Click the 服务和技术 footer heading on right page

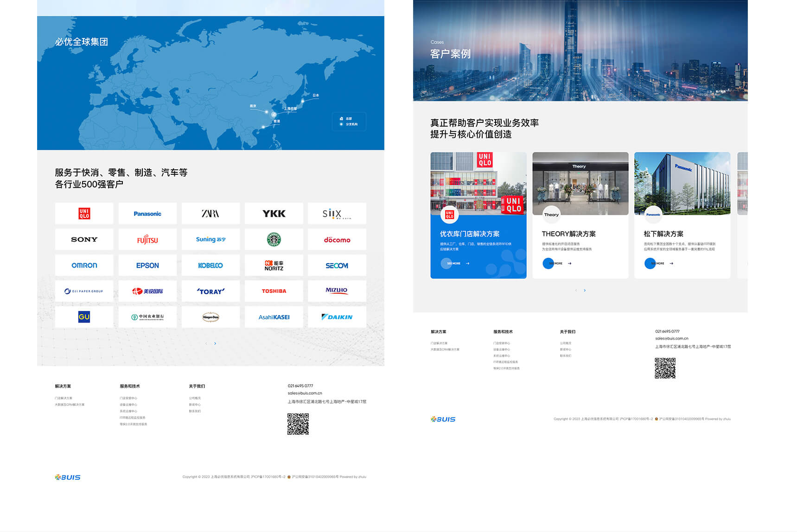(503, 332)
